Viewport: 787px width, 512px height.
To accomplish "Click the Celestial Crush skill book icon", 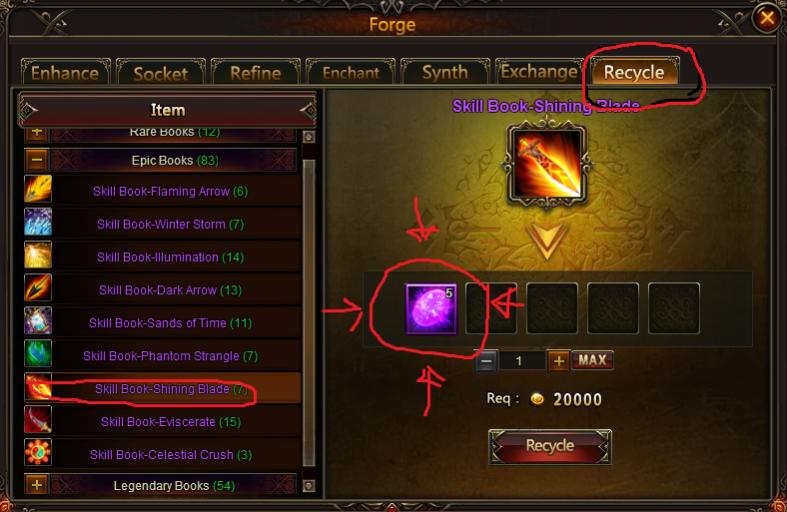I will (x=38, y=452).
